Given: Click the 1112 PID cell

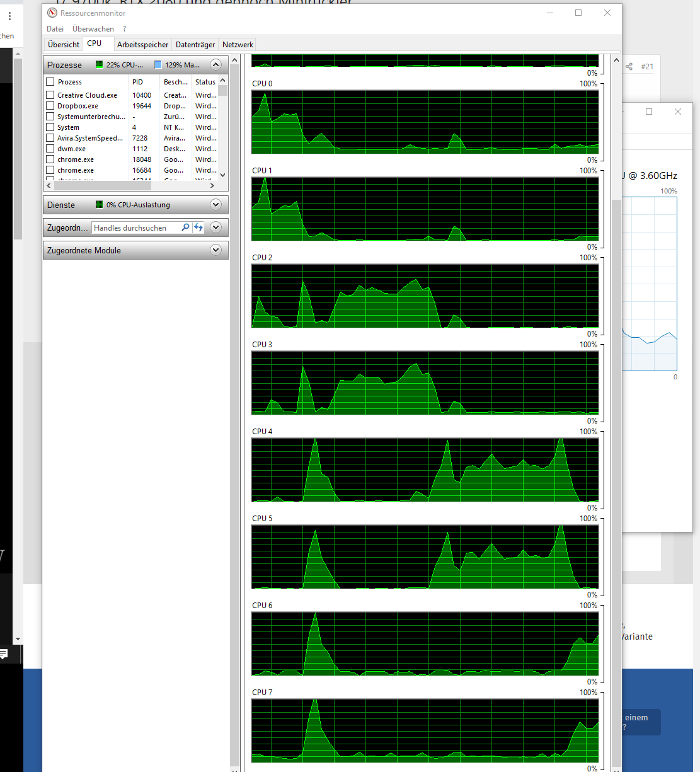Looking at the screenshot, I should 140,149.
